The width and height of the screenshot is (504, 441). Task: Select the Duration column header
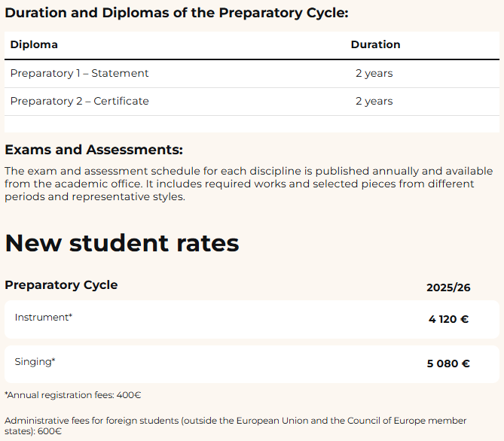375,44
